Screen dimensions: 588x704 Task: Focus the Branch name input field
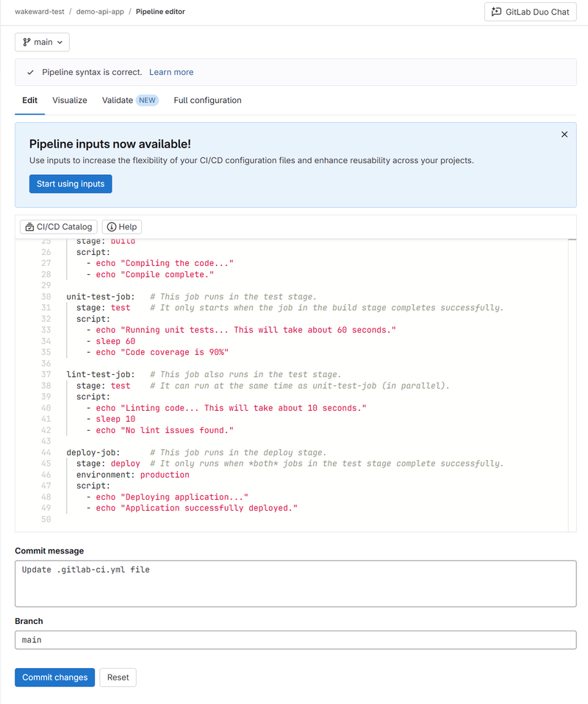(295, 640)
